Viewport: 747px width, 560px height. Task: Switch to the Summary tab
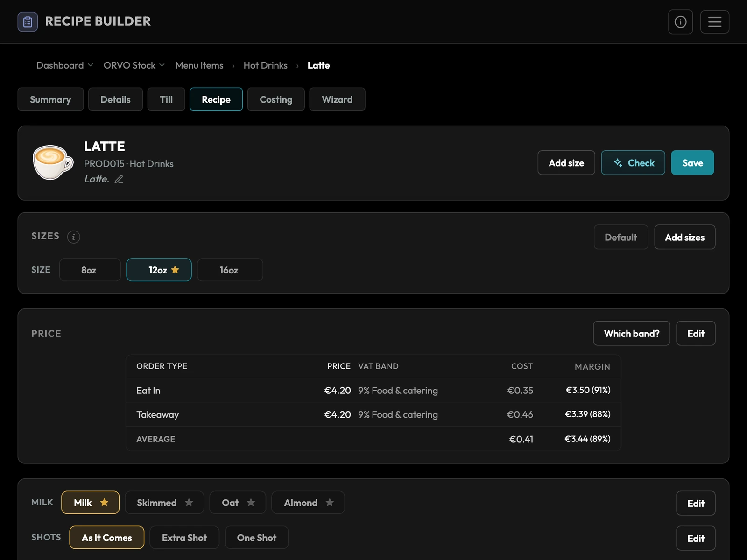(50, 99)
